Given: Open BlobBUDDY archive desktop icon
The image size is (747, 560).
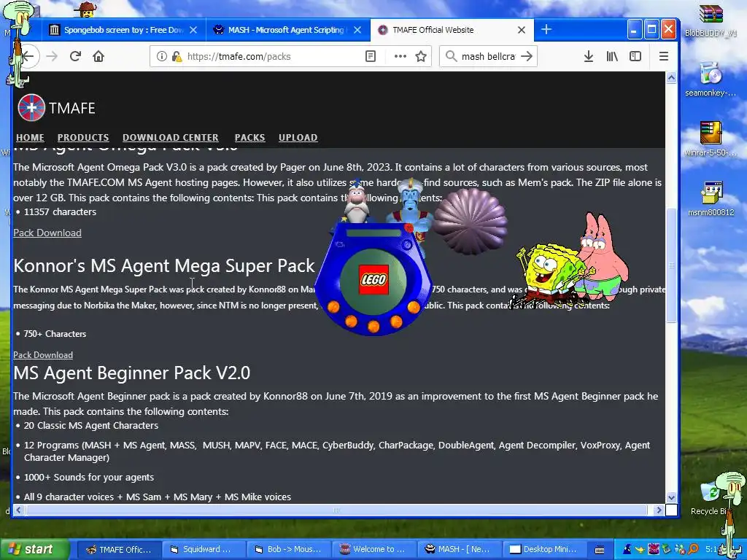Looking at the screenshot, I should pos(711,20).
